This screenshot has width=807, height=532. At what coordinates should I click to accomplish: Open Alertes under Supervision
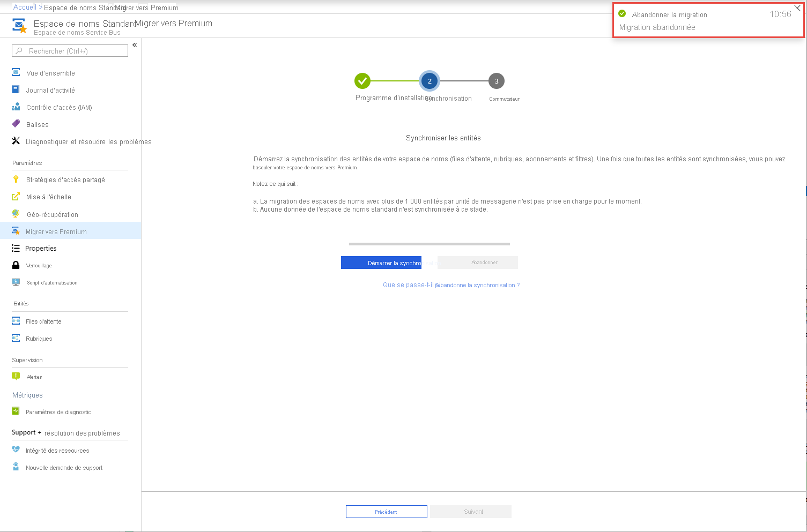[34, 377]
